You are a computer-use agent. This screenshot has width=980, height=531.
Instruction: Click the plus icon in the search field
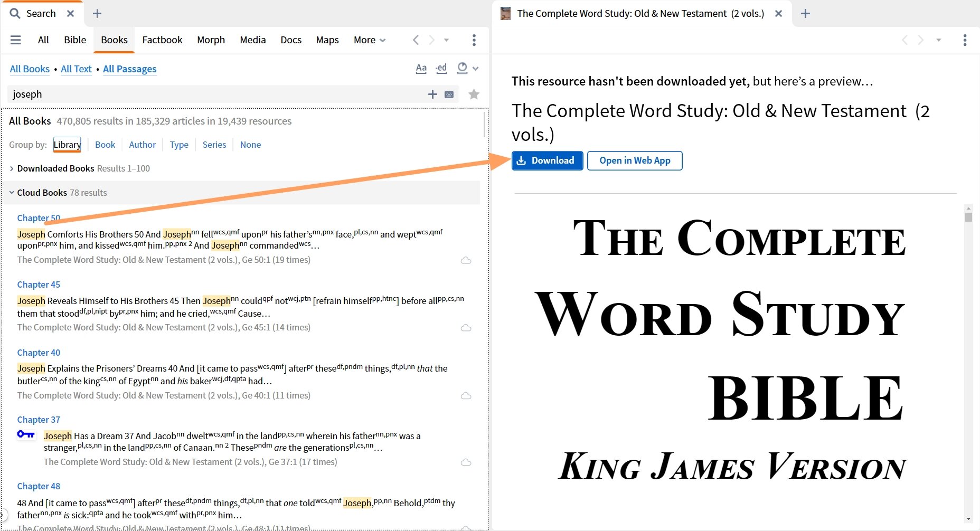[432, 94]
